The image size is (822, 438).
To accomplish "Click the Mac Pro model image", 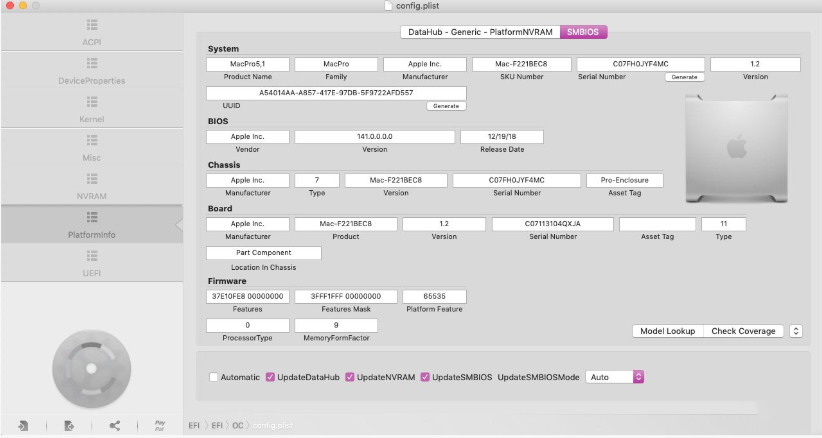I will pos(737,149).
